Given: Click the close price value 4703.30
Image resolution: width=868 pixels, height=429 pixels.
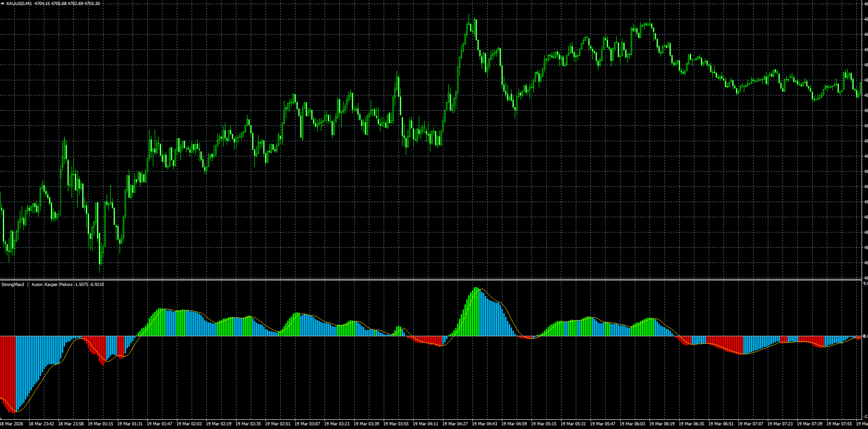Looking at the screenshot, I should click(92, 4).
